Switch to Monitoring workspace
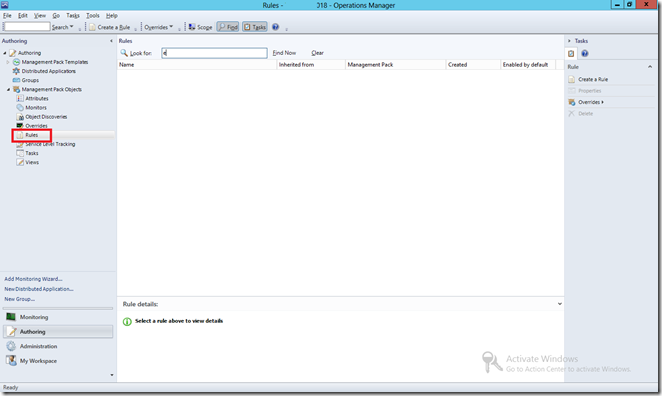This screenshot has height=396, width=662. tap(58, 317)
